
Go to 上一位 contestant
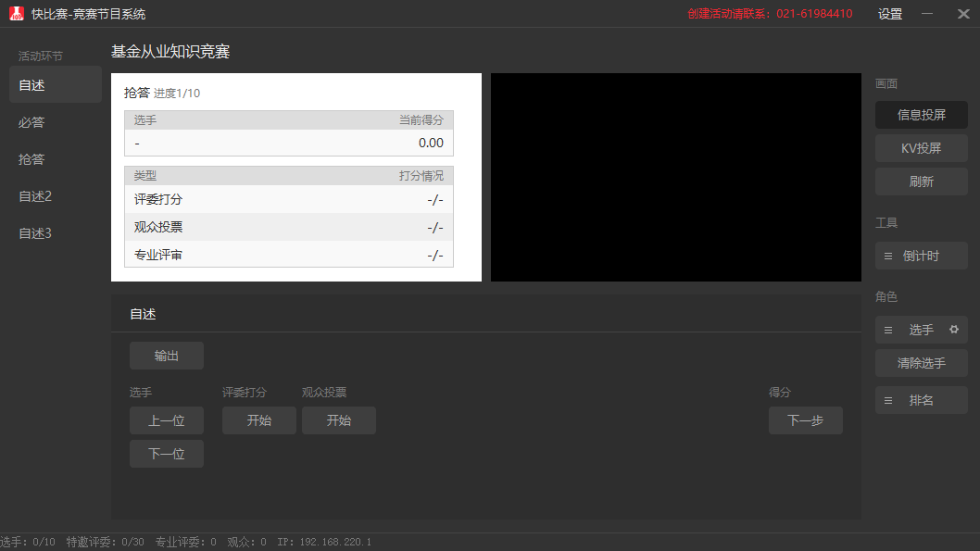click(167, 420)
